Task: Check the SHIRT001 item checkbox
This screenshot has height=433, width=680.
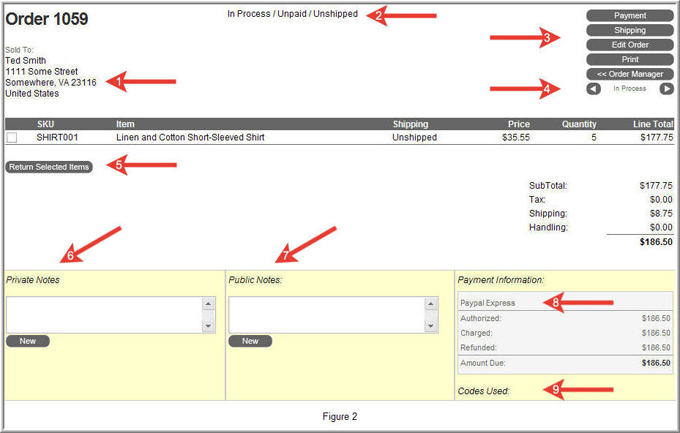Action: click(12, 138)
